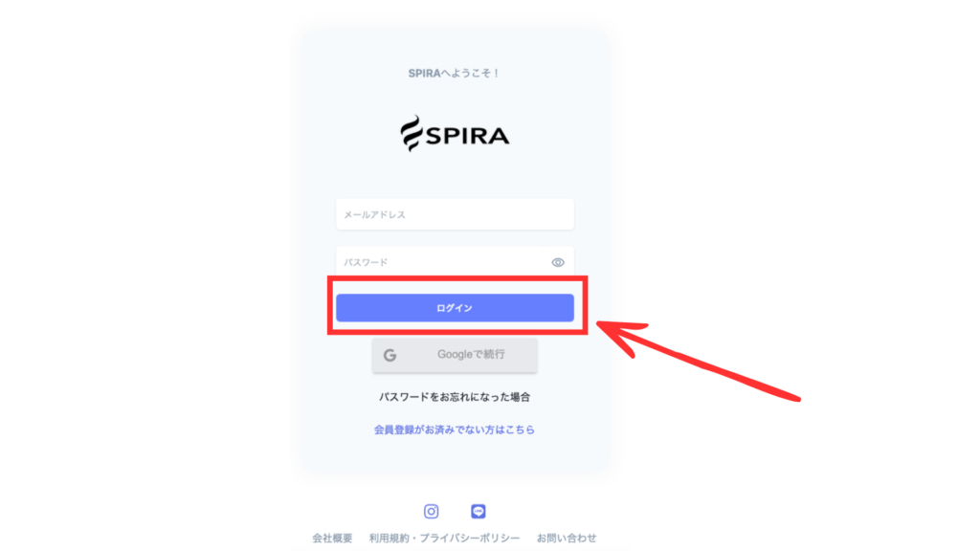Open 利用規約・プライバシーポリシー footer link
Screen dimensions: 980x551
444,538
